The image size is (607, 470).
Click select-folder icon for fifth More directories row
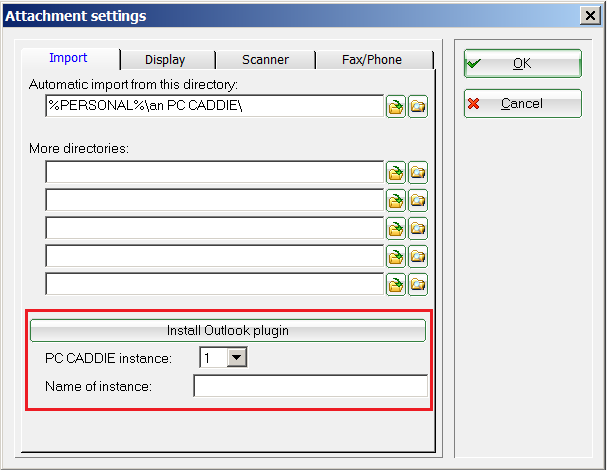click(396, 285)
